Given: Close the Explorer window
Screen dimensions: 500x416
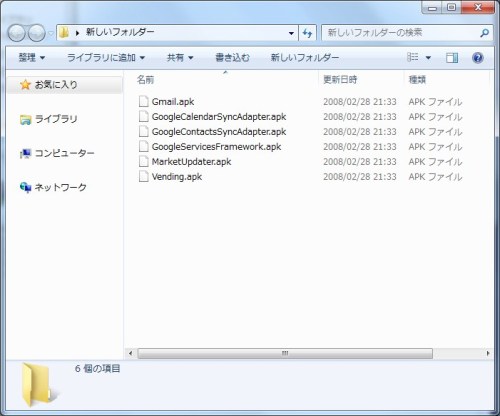Looking at the screenshot, I should [x=478, y=7].
